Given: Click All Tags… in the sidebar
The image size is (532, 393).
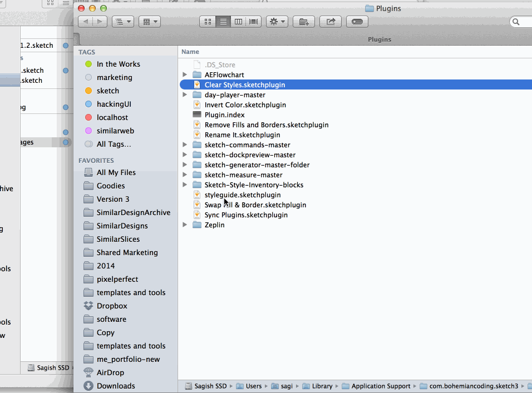Looking at the screenshot, I should (114, 144).
